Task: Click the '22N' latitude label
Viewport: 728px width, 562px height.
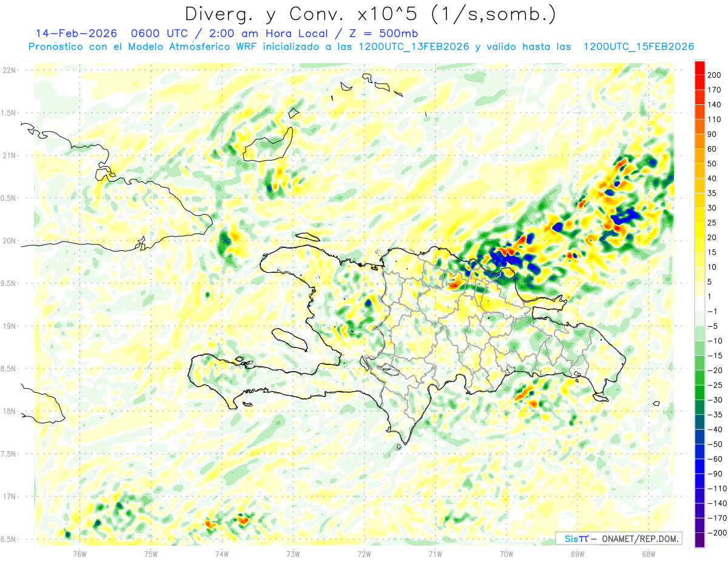Action: pyautogui.click(x=9, y=70)
